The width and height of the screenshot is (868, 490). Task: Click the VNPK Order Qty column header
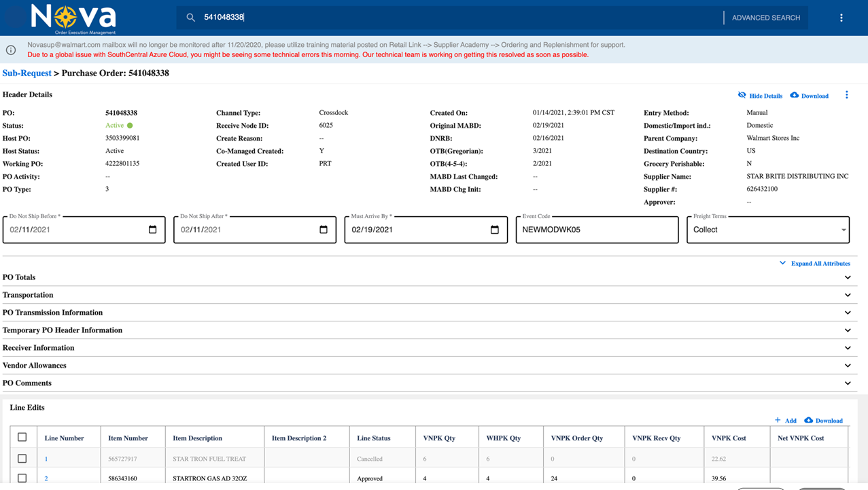577,438
